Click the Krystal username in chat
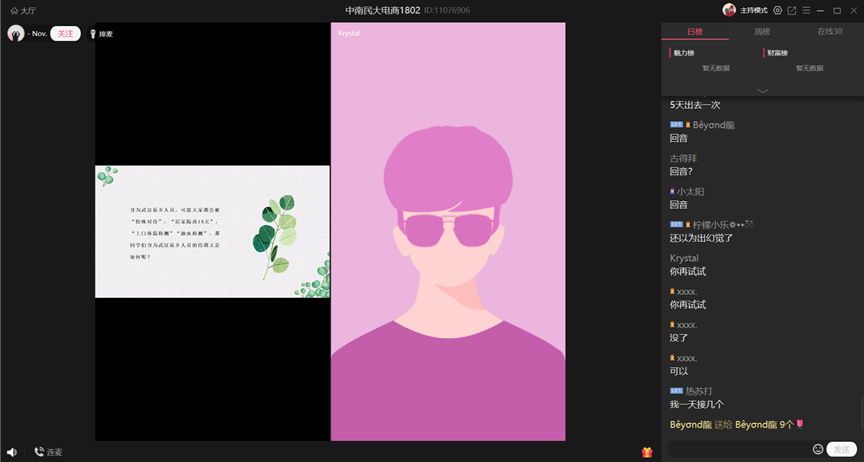864x462 pixels. click(x=684, y=258)
